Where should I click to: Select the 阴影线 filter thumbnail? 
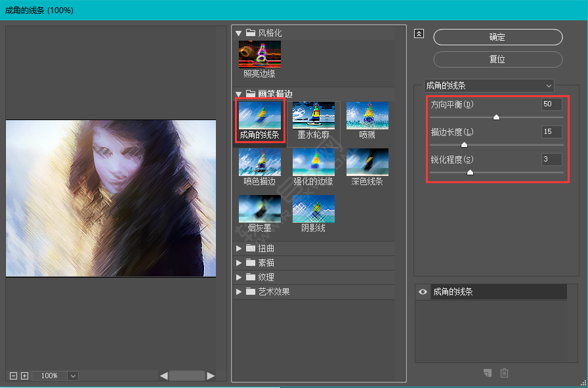click(314, 208)
